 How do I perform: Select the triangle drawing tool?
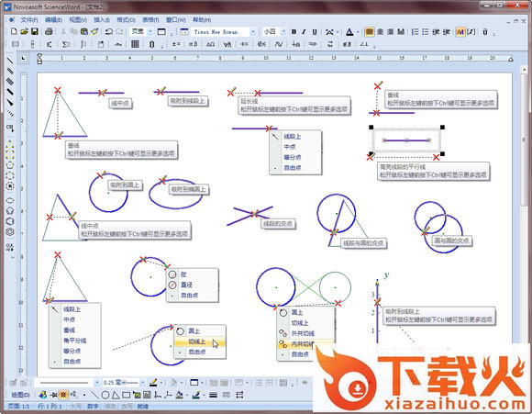coord(116,395)
